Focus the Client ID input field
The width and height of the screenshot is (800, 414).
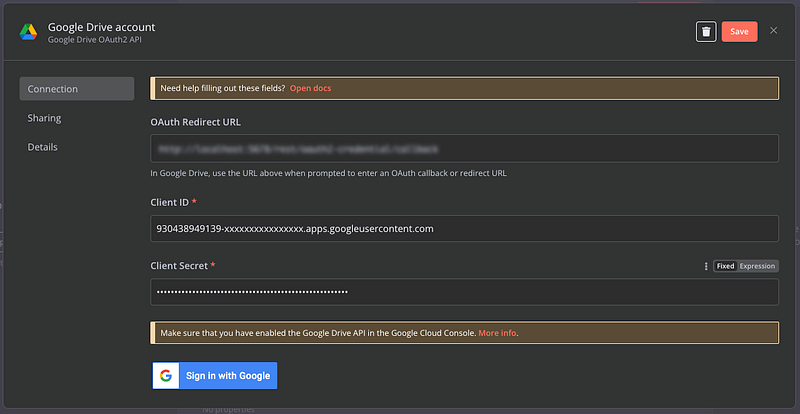[x=464, y=228]
